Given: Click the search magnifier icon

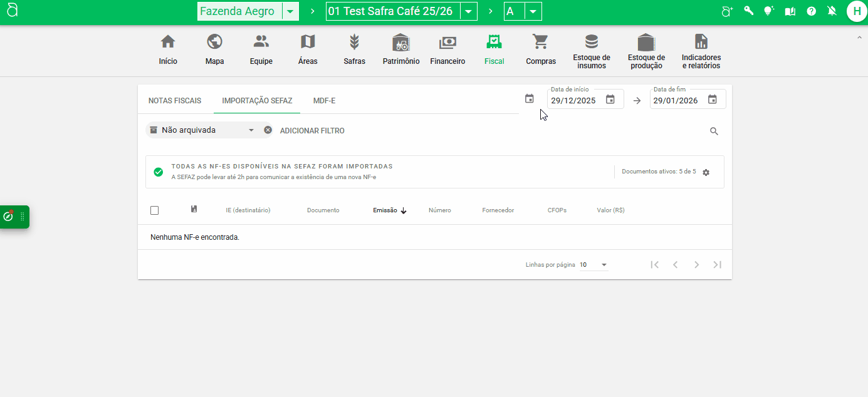Looking at the screenshot, I should 714,131.
